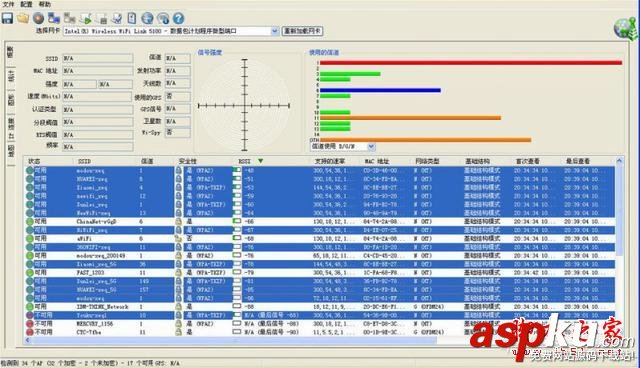Sort by the 基础结构 column header
Image resolution: width=640 pixels, height=368 pixels.
(478, 161)
